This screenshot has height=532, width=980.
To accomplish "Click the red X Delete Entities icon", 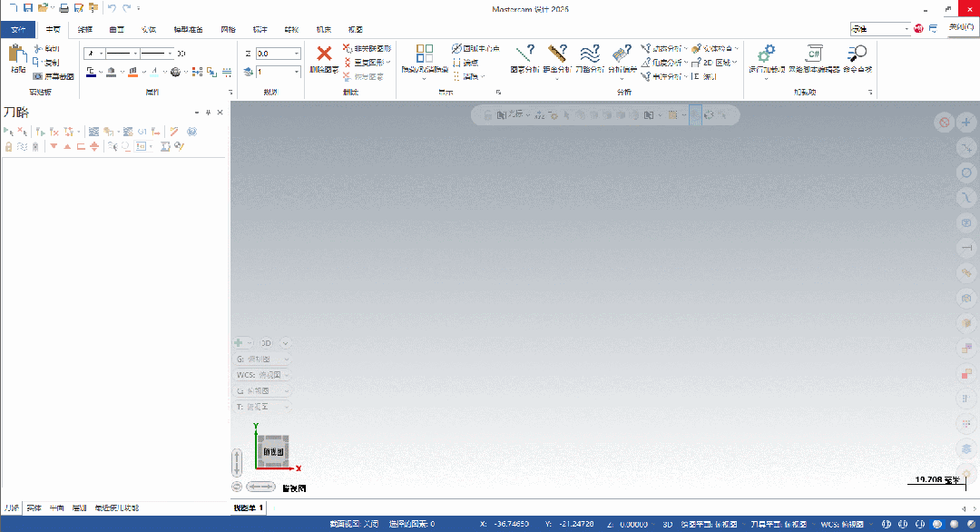I will coord(324,54).
